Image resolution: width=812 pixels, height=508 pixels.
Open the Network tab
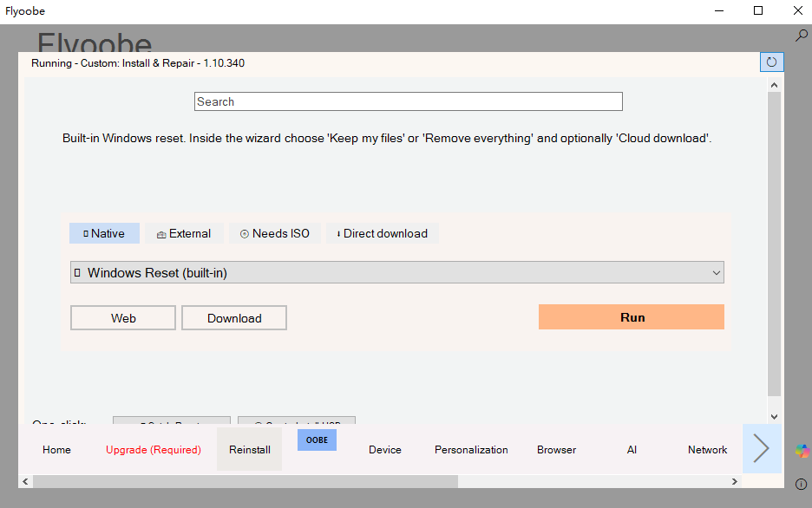[x=707, y=450]
